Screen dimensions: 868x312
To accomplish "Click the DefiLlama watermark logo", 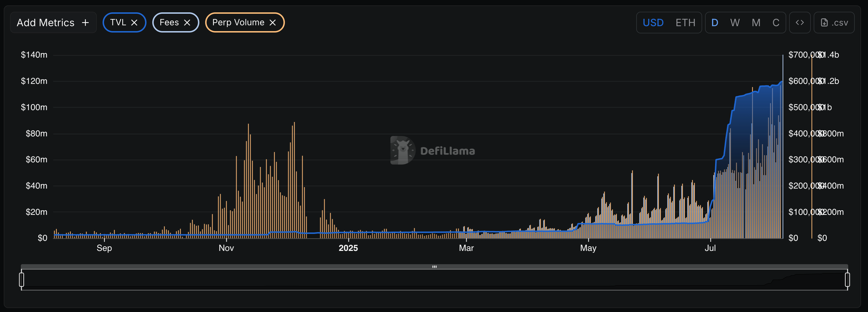I will 403,150.
